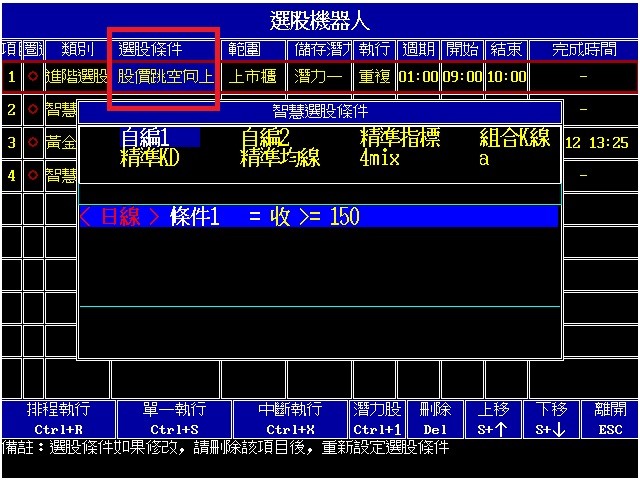Select the 精準KD condition option
Screen dimensions: 640x480
[x=149, y=158]
